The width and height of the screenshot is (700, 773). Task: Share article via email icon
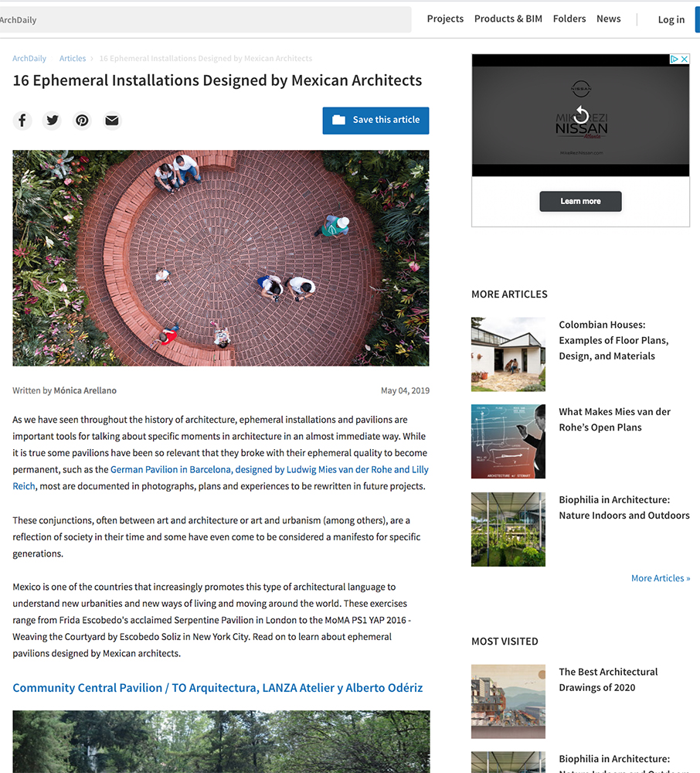(x=112, y=121)
